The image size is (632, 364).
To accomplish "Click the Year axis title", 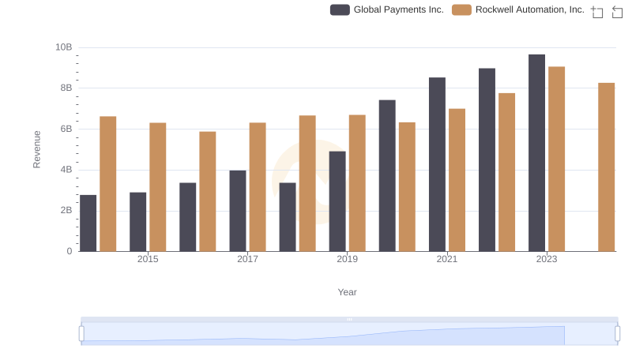I will (x=347, y=292).
